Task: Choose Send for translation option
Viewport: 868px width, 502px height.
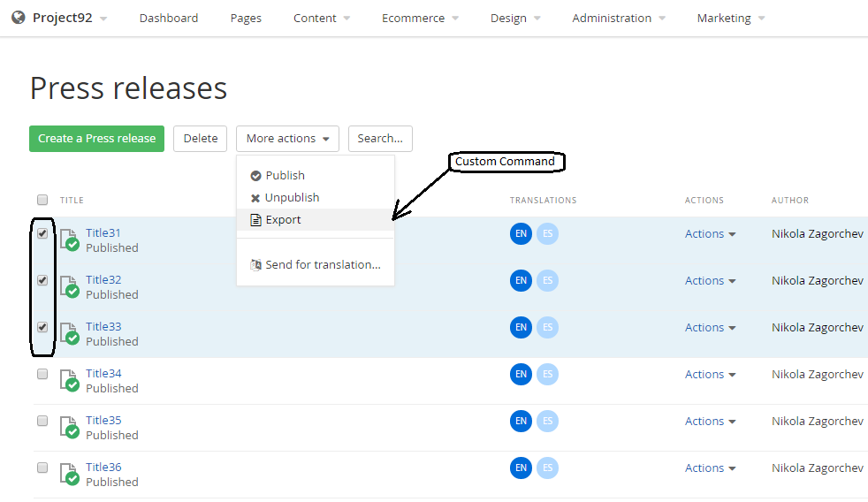Action: tap(316, 265)
